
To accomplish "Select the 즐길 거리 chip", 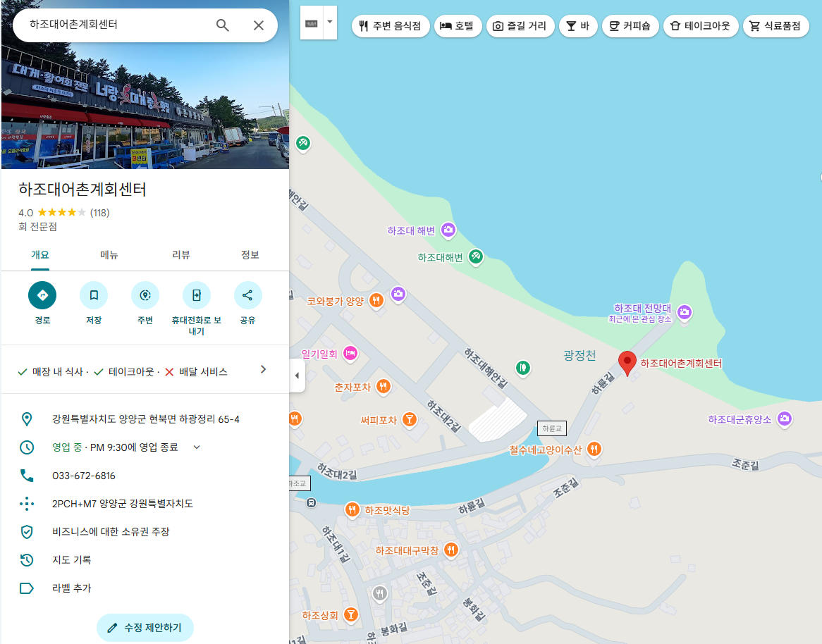I will pos(520,25).
